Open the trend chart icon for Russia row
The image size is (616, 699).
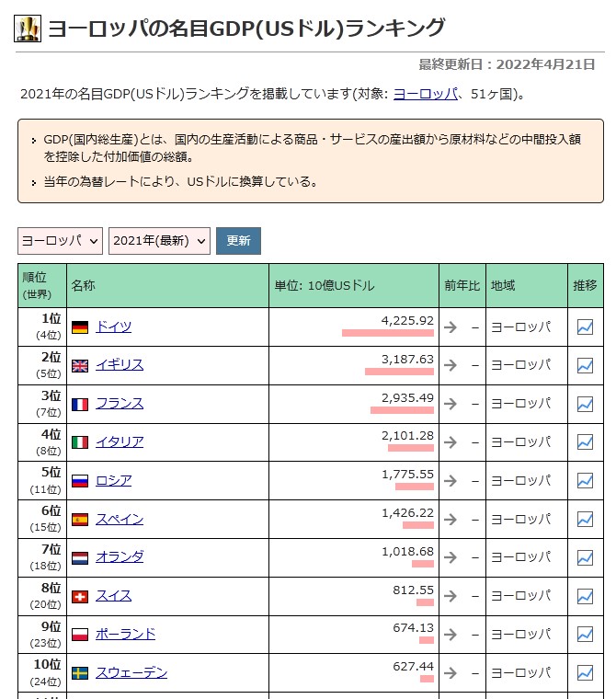(585, 480)
